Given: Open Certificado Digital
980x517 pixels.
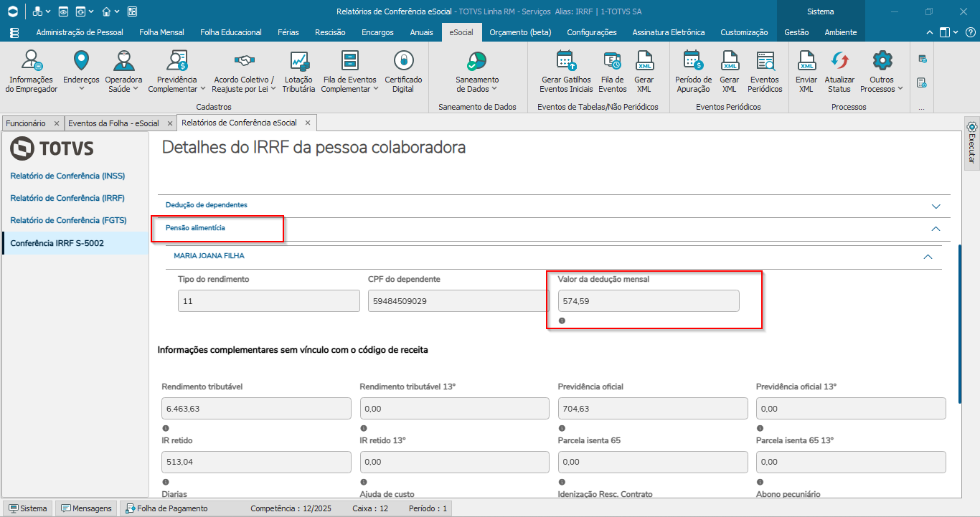Looking at the screenshot, I should [x=403, y=72].
